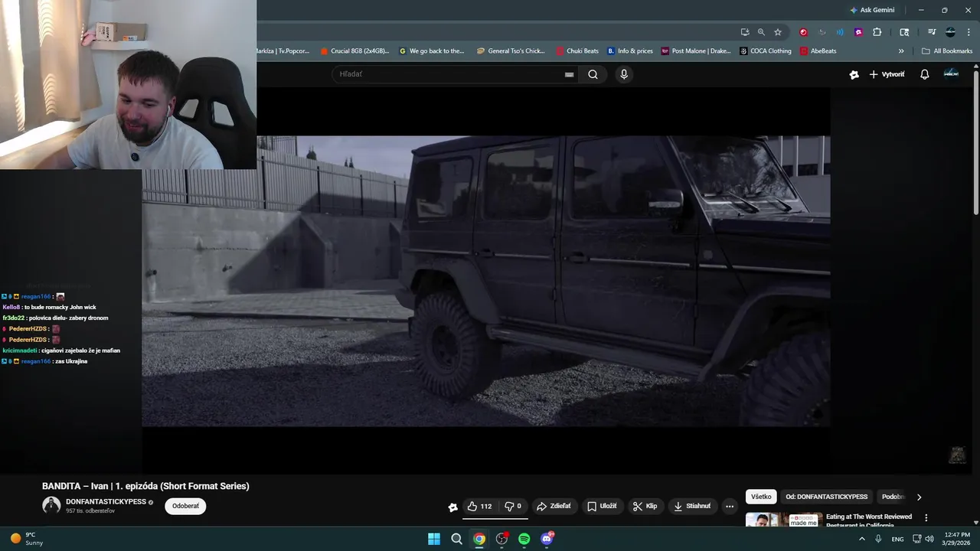Click the sparkle icon left of like button
This screenshot has height=551, width=980.
pyautogui.click(x=453, y=507)
